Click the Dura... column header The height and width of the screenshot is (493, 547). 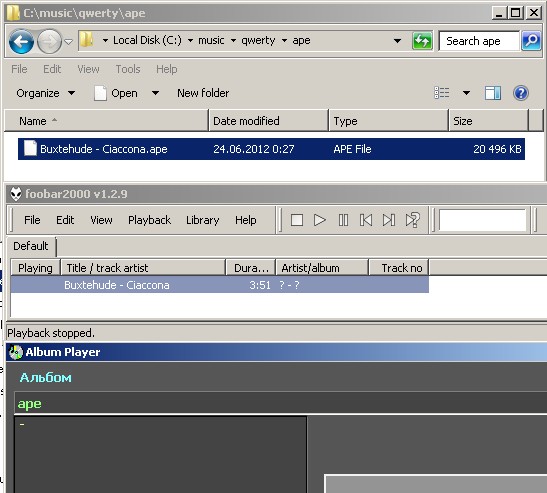[x=251, y=268]
